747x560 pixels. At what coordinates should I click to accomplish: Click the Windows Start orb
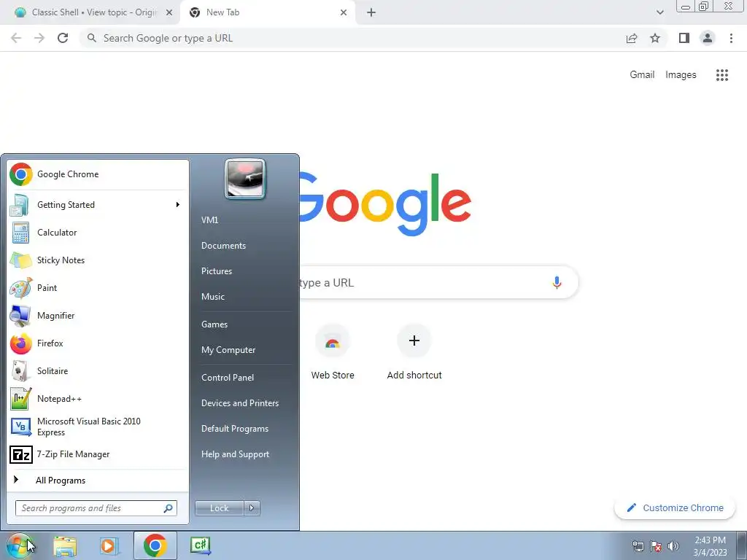click(x=19, y=545)
